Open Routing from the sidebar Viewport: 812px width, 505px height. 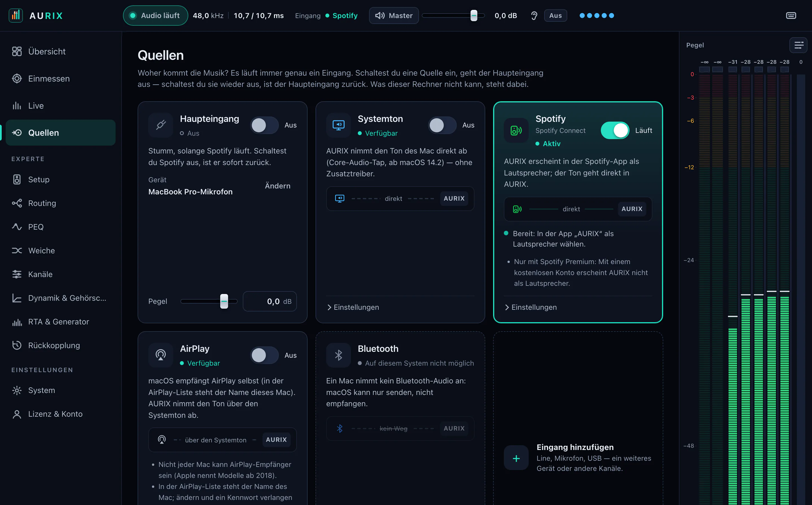click(61, 203)
